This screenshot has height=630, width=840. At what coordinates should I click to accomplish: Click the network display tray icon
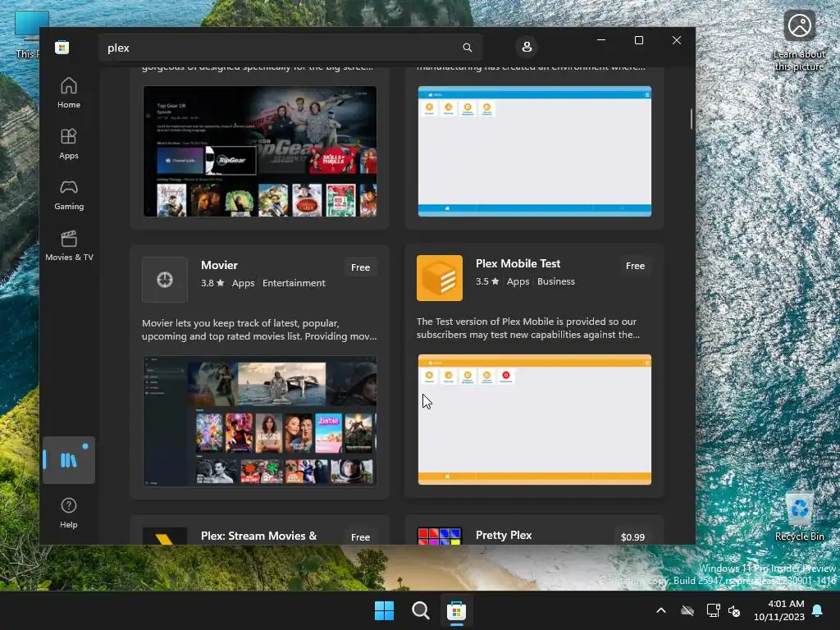click(x=713, y=610)
